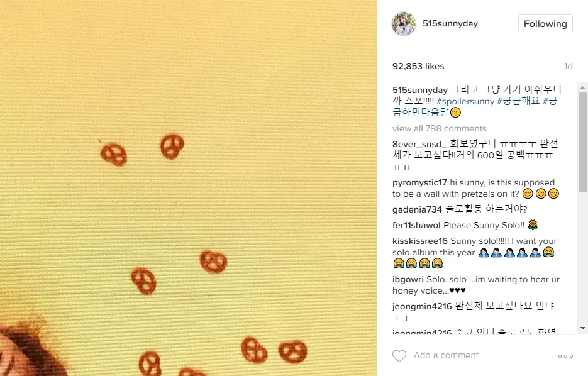
Task: Visit commenter gadenia734 profile
Action: [x=417, y=209]
